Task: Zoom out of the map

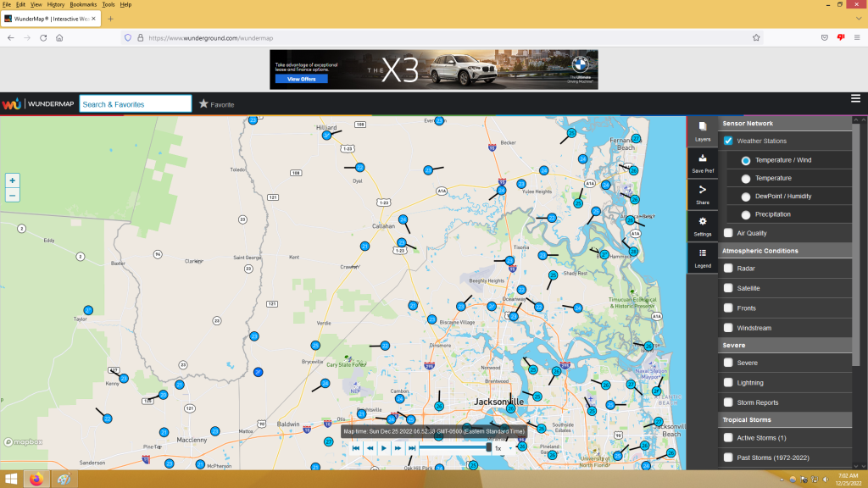Action: coord(12,196)
